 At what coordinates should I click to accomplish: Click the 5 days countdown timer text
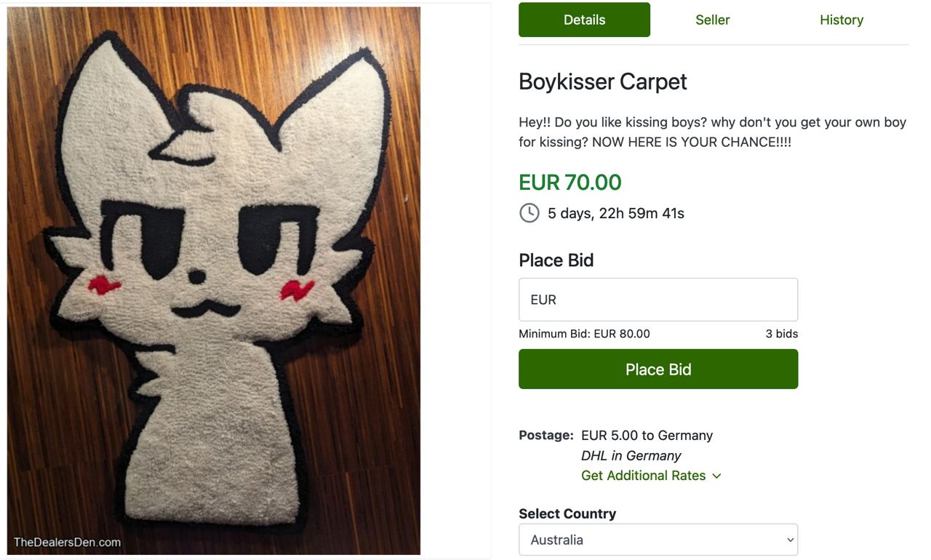pyautogui.click(x=615, y=214)
